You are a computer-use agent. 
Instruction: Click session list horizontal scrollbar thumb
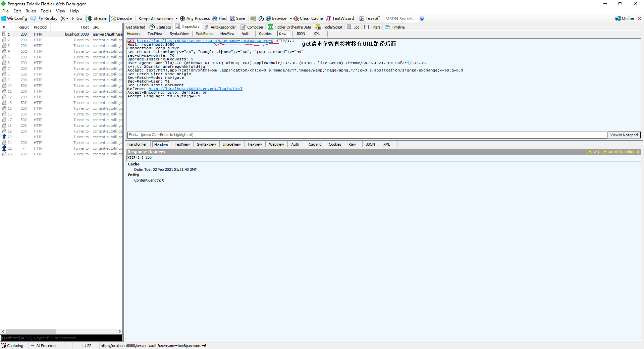point(31,331)
